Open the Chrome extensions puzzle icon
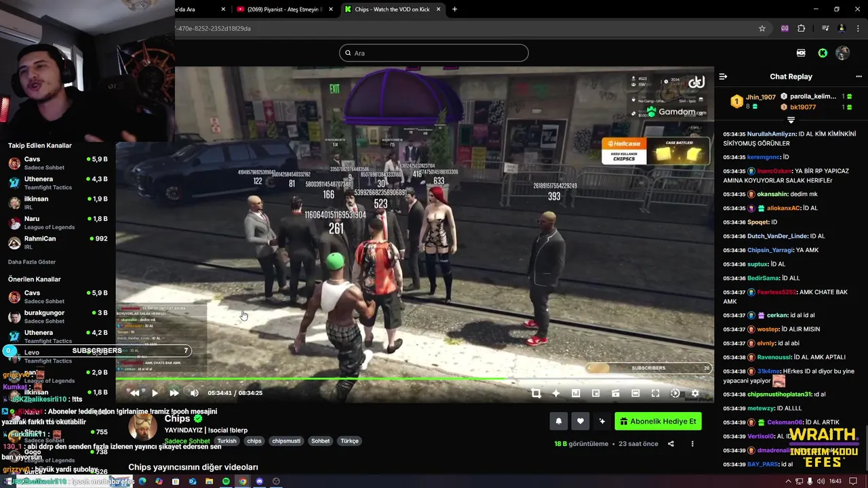 coord(802,28)
